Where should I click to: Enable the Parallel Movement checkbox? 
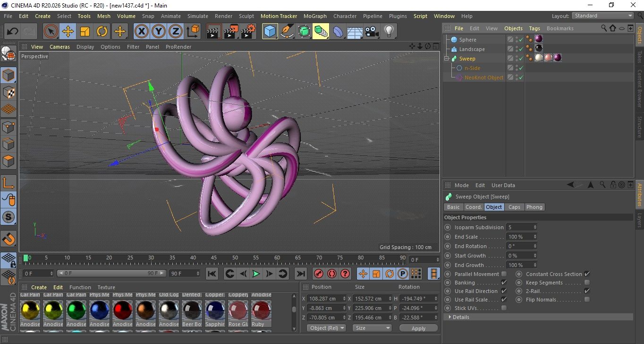504,274
